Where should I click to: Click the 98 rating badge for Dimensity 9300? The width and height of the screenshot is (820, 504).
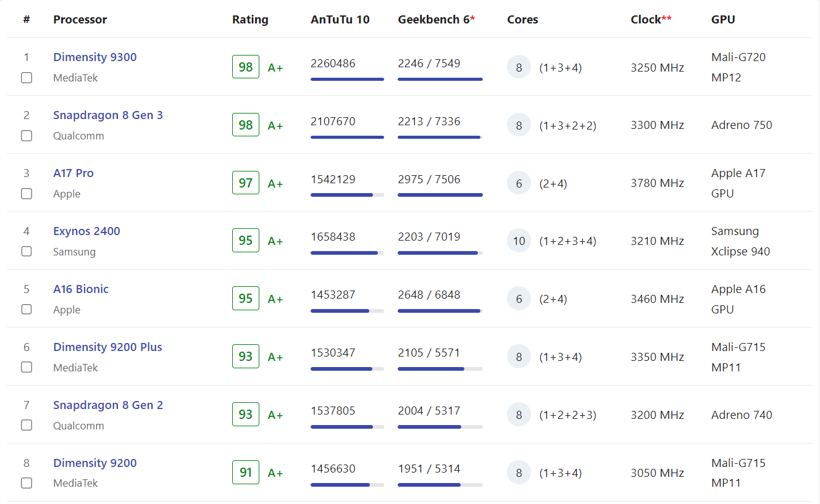[x=246, y=67]
